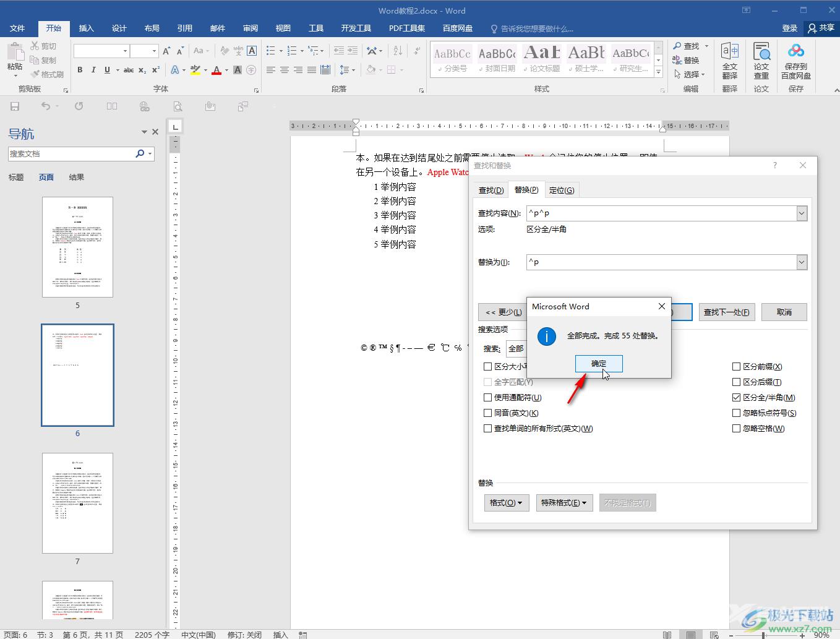Click the strikethrough abc icon

(x=129, y=70)
